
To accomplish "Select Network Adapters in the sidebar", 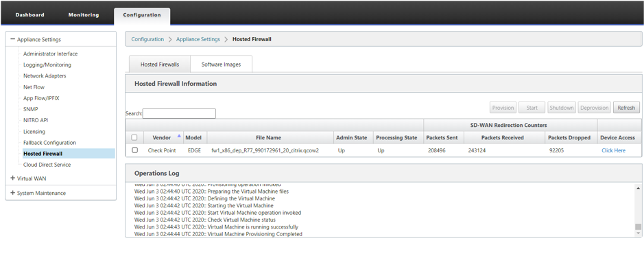I will coord(45,76).
